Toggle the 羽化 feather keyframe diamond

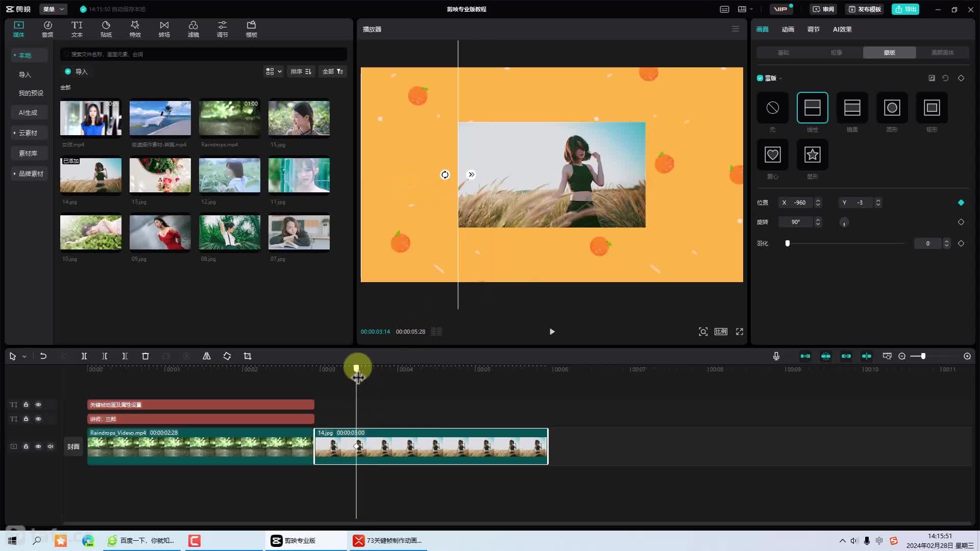pyautogui.click(x=961, y=243)
